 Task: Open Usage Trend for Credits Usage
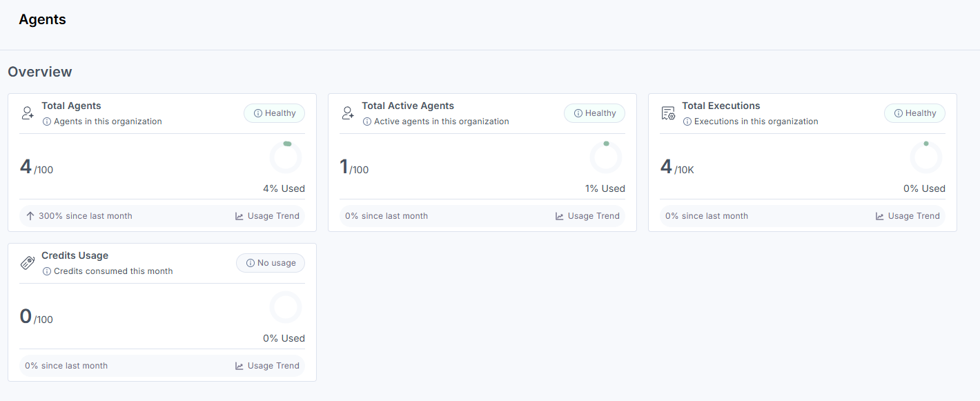coord(267,366)
